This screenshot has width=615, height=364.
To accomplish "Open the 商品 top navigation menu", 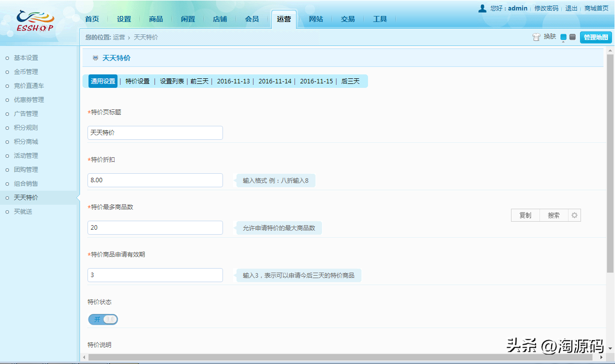I will (156, 19).
